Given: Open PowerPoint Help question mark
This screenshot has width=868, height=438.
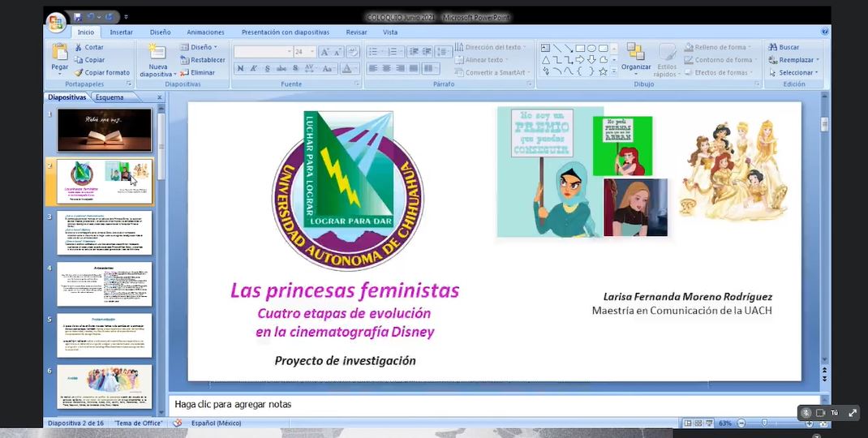Looking at the screenshot, I should [825, 32].
